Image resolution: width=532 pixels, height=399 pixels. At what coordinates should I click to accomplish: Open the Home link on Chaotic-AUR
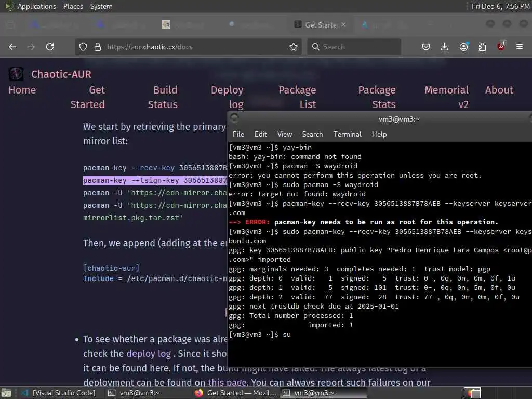pyautogui.click(x=22, y=90)
